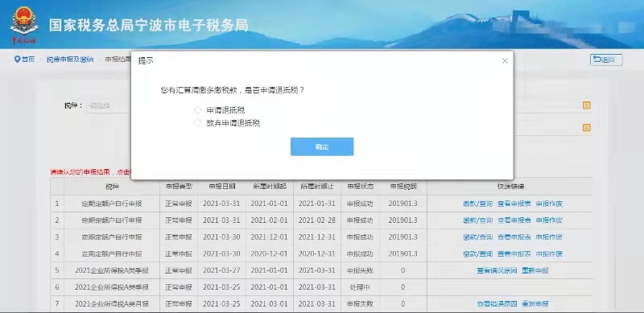
Task: Click the 2021-03-01 period start cell
Action: 270,304
